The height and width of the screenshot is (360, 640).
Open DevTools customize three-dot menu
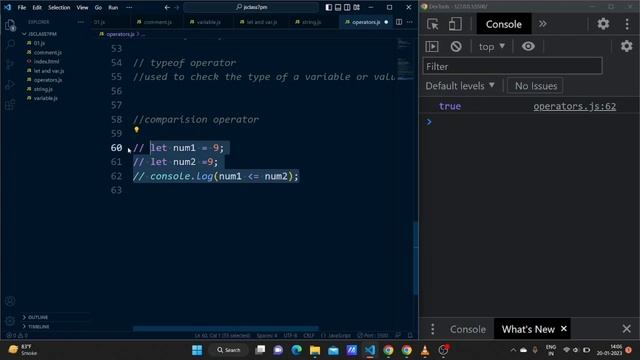627,24
